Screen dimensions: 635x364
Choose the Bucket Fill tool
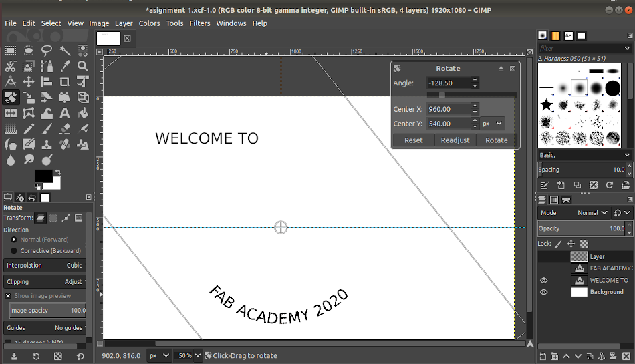[x=83, y=114]
